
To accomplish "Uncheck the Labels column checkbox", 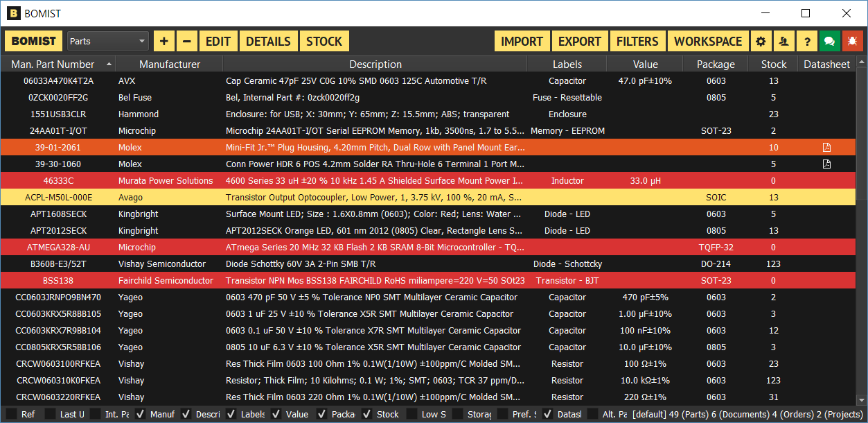I will tap(231, 414).
